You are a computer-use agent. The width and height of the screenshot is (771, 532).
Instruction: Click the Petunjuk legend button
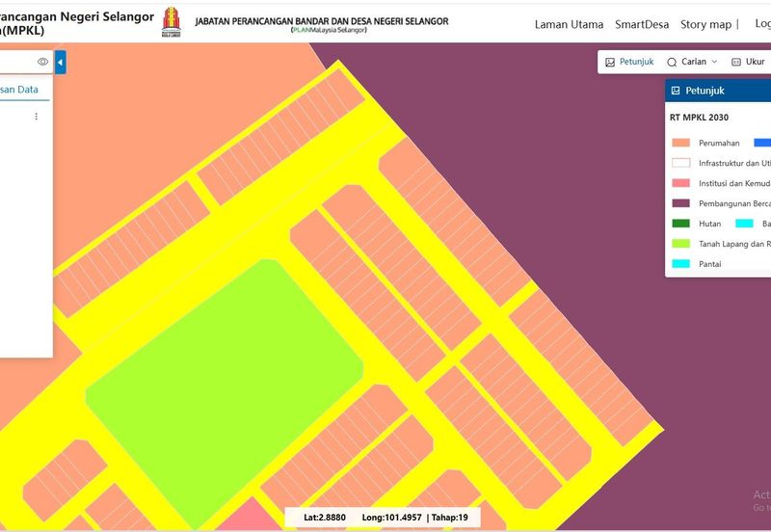629,62
